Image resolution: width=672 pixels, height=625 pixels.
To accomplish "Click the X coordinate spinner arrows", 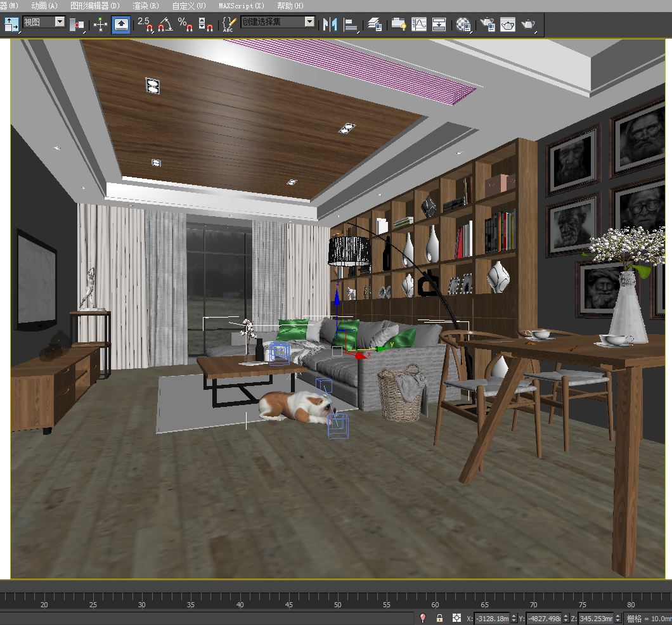I will click(514, 618).
